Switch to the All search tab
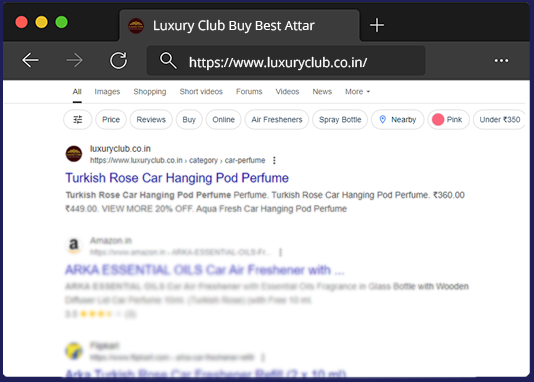534x382 pixels. click(77, 92)
